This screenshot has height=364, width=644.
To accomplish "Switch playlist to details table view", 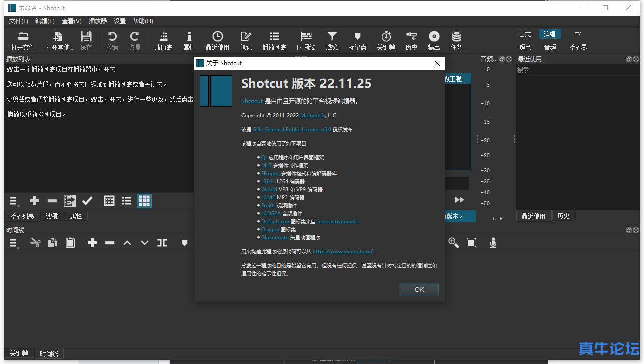I will coord(109,201).
